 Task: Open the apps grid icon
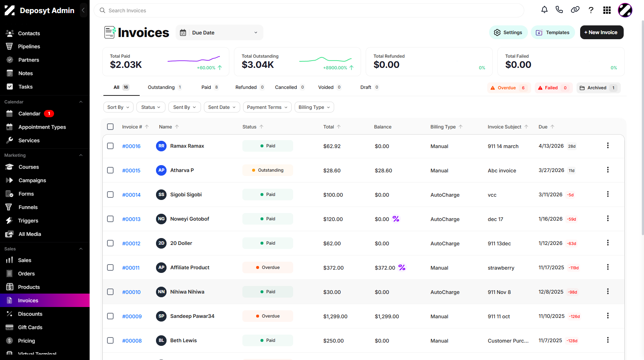(x=607, y=10)
